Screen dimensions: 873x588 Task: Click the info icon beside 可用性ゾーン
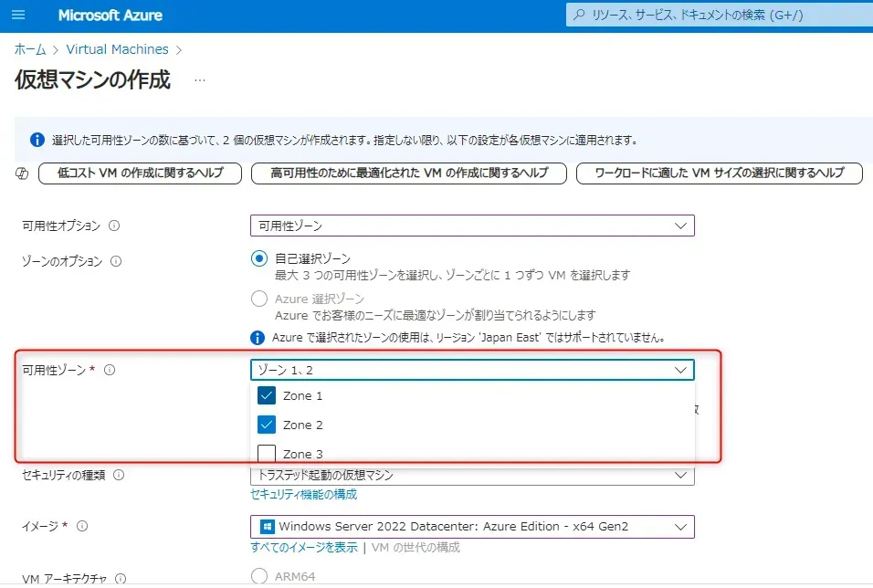pos(110,370)
